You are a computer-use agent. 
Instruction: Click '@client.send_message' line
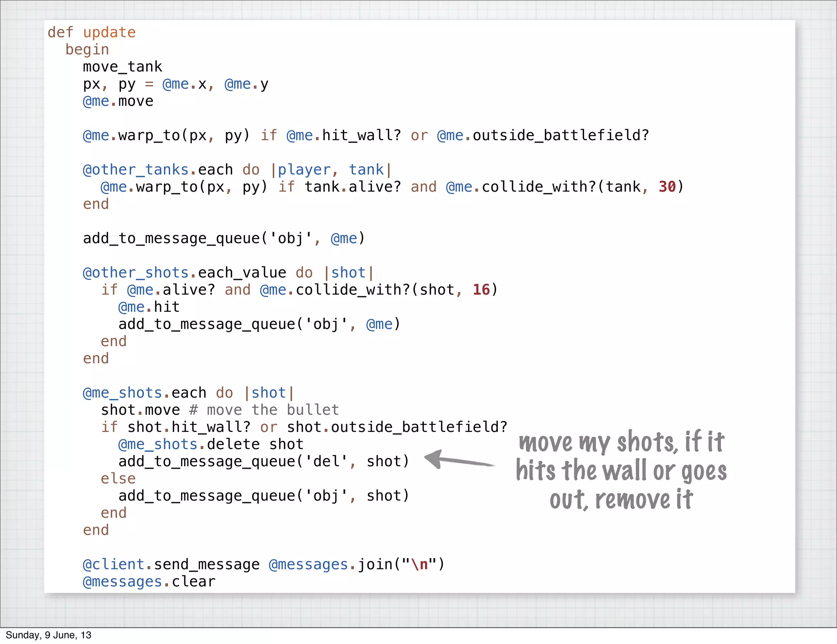point(171,564)
